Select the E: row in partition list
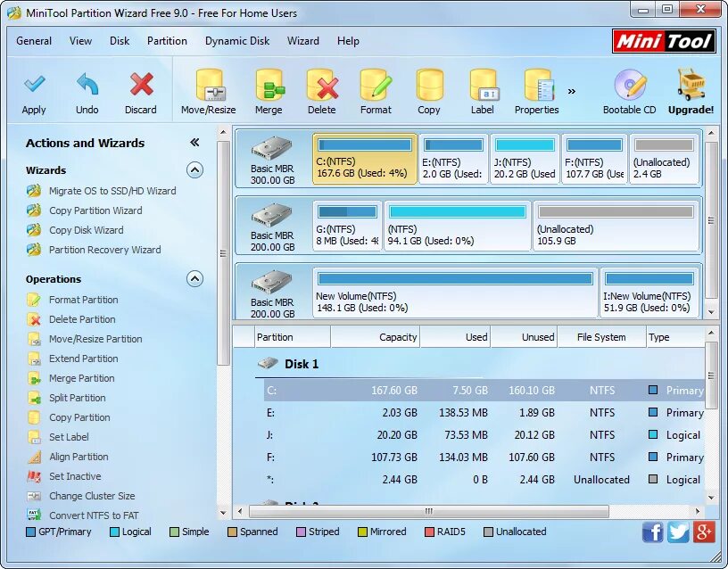Viewport: 728px width, 569px height. pyautogui.click(x=484, y=413)
